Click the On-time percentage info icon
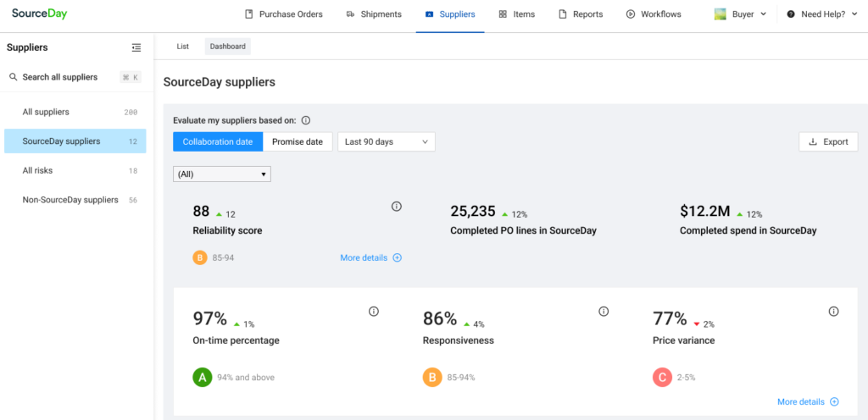868x420 pixels. [x=374, y=312]
